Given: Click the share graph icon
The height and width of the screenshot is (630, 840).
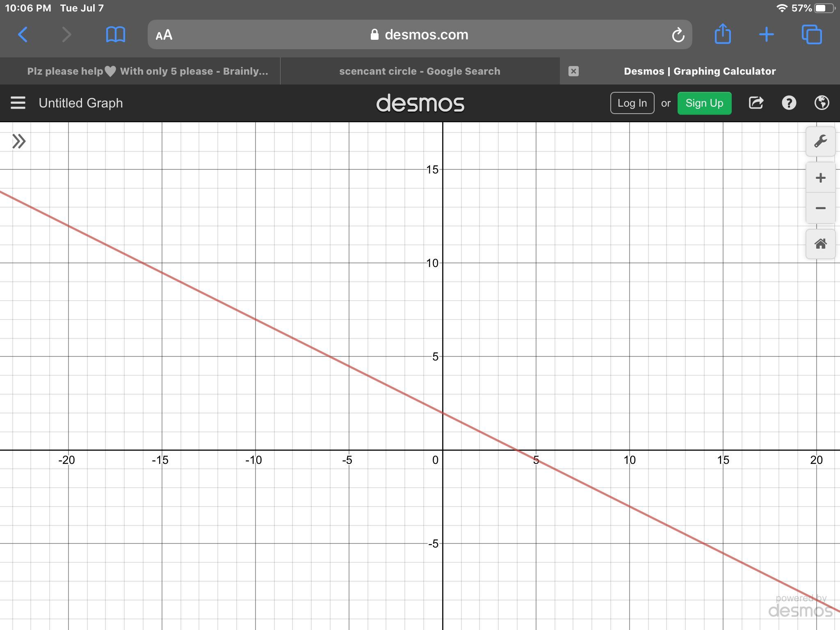Looking at the screenshot, I should pyautogui.click(x=756, y=103).
